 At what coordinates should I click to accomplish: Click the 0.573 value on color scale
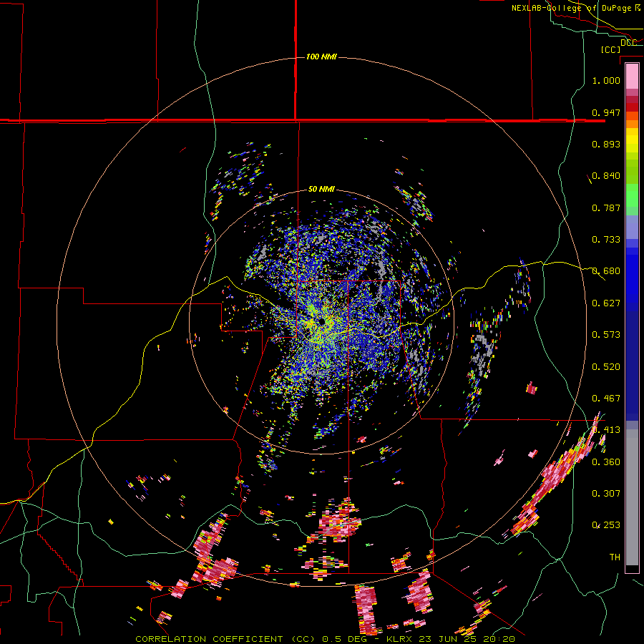(606, 335)
